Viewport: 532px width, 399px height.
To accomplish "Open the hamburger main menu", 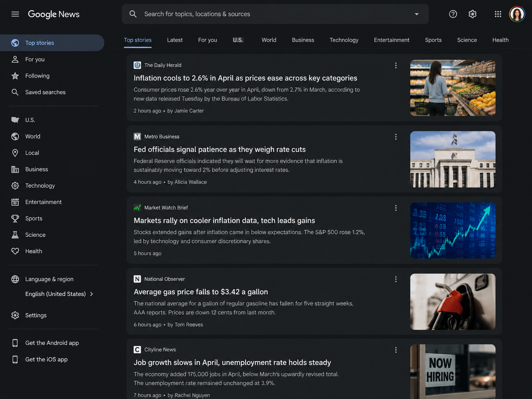I will coord(15,14).
